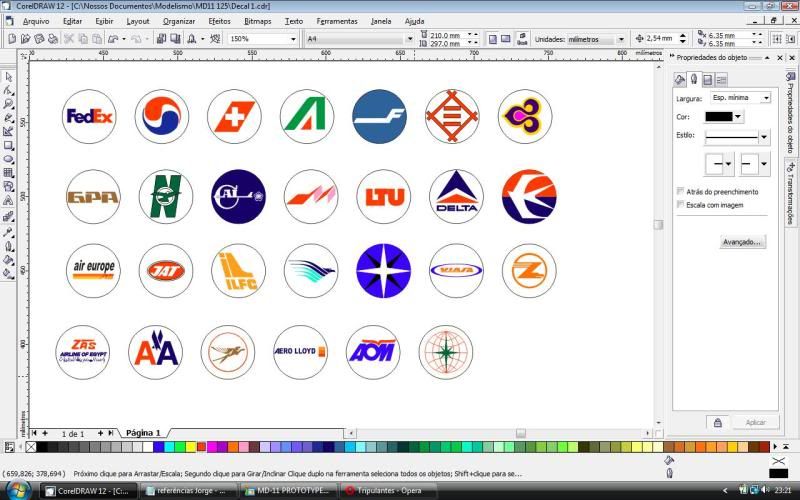
Task: Open the Windows Start orb
Action: click(x=18, y=490)
